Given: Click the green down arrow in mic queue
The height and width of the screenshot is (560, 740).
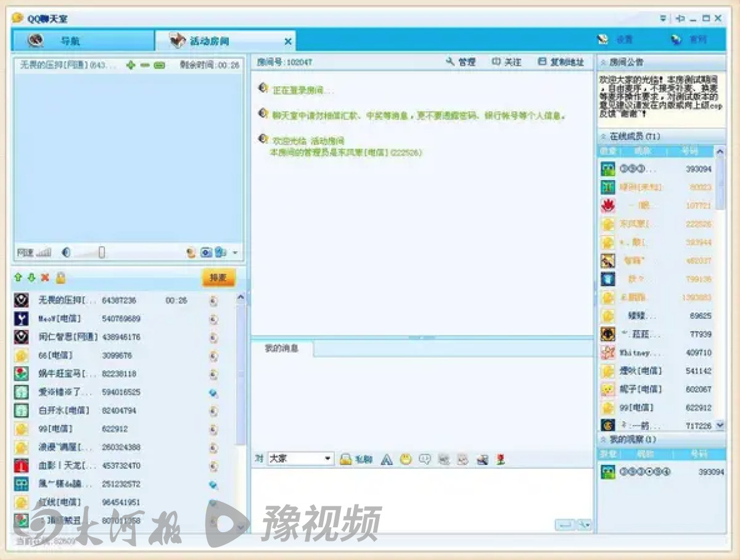Looking at the screenshot, I should click(31, 278).
